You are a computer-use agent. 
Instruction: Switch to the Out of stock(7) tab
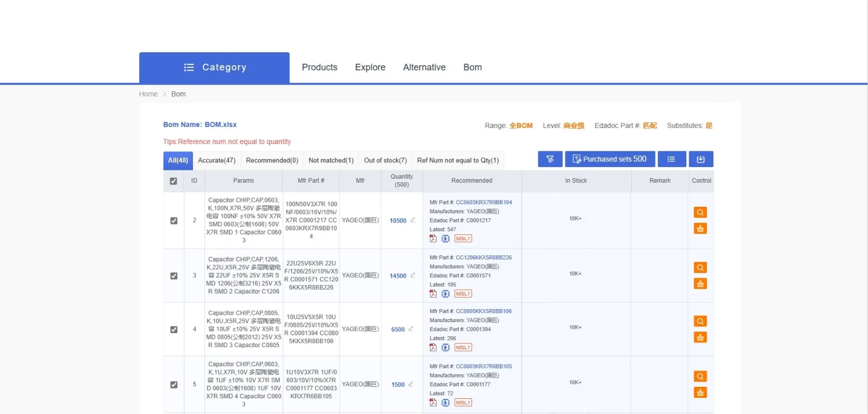[x=385, y=160]
